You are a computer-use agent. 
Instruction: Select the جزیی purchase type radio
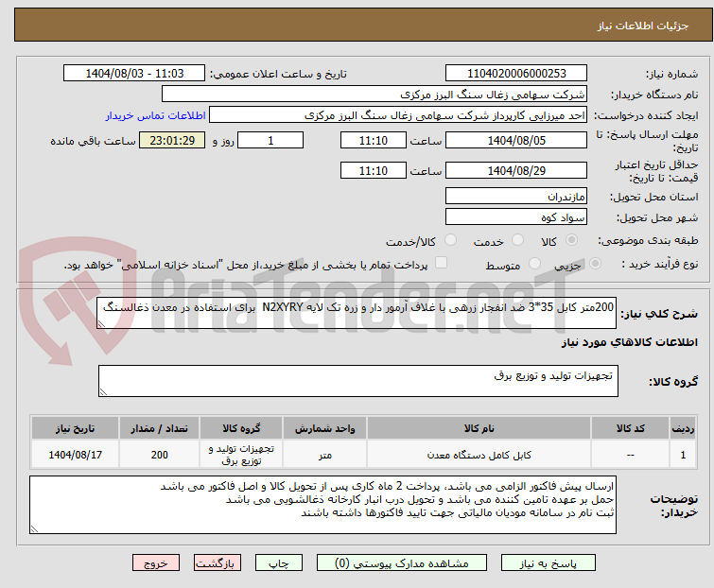click(x=595, y=263)
